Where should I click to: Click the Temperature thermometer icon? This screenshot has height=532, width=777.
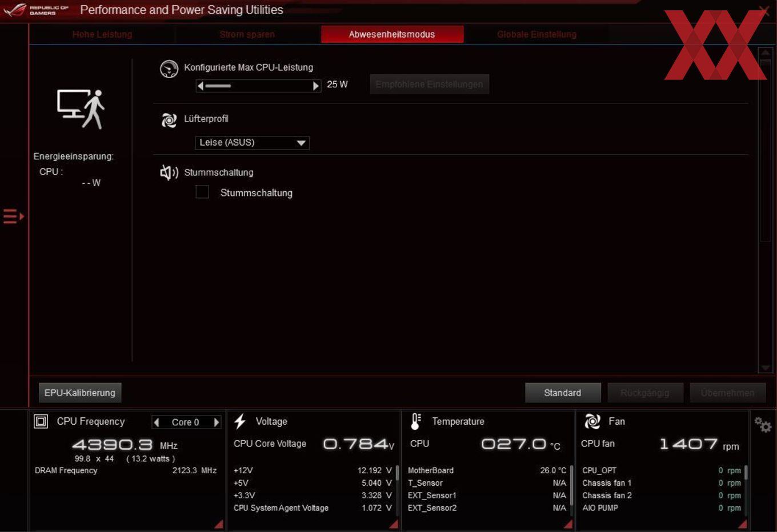[x=416, y=421]
